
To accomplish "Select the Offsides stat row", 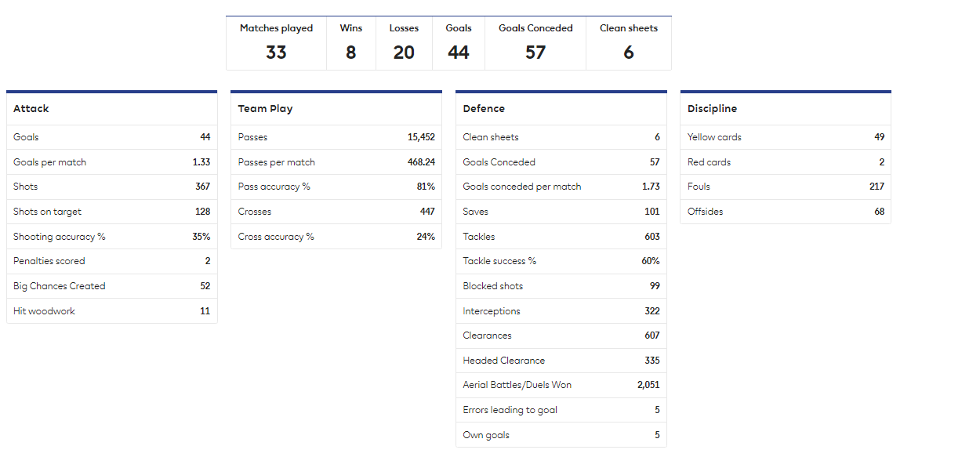I will 785,212.
